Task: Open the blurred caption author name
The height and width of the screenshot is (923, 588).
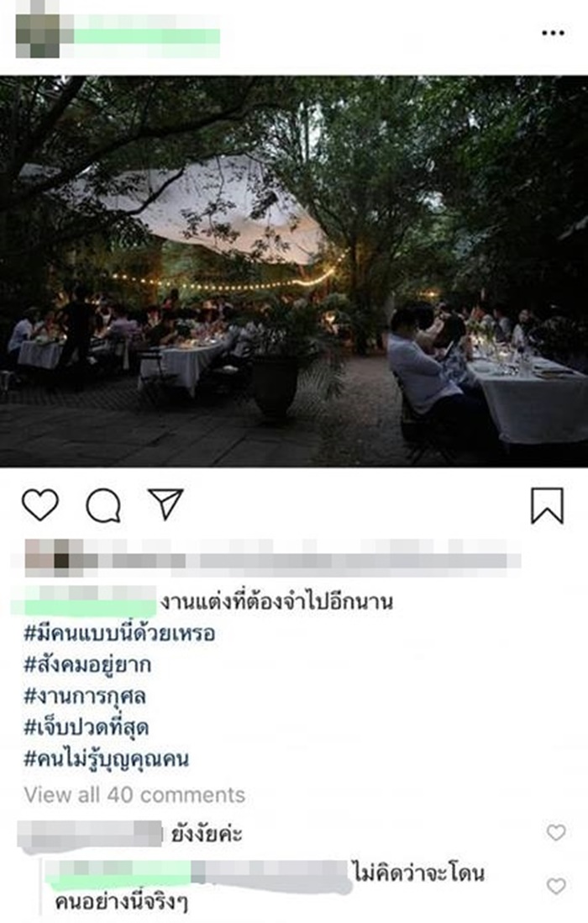Action: [84, 600]
